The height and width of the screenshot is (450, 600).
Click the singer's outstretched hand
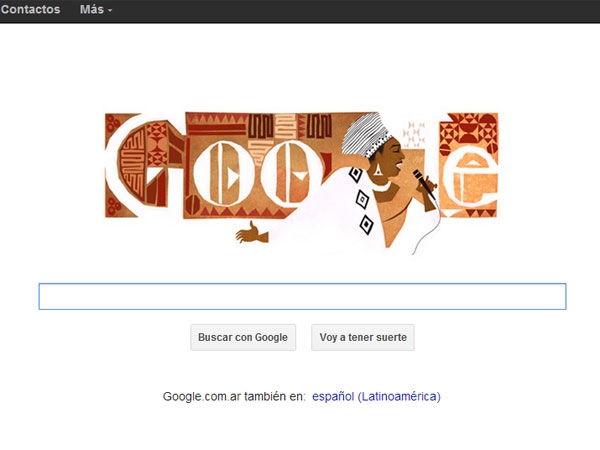click(x=251, y=233)
